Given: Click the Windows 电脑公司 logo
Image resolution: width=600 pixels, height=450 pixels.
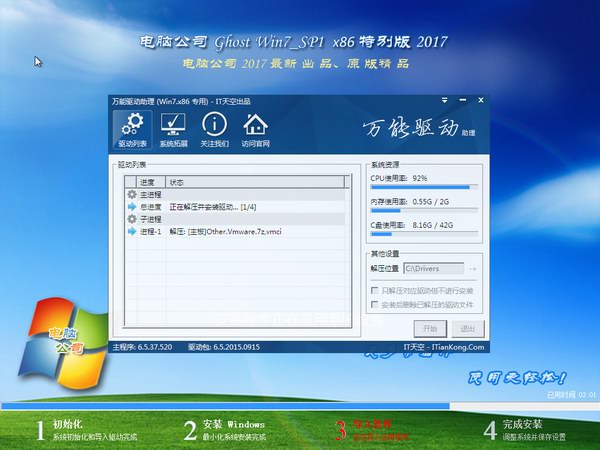Looking at the screenshot, I should (x=63, y=342).
